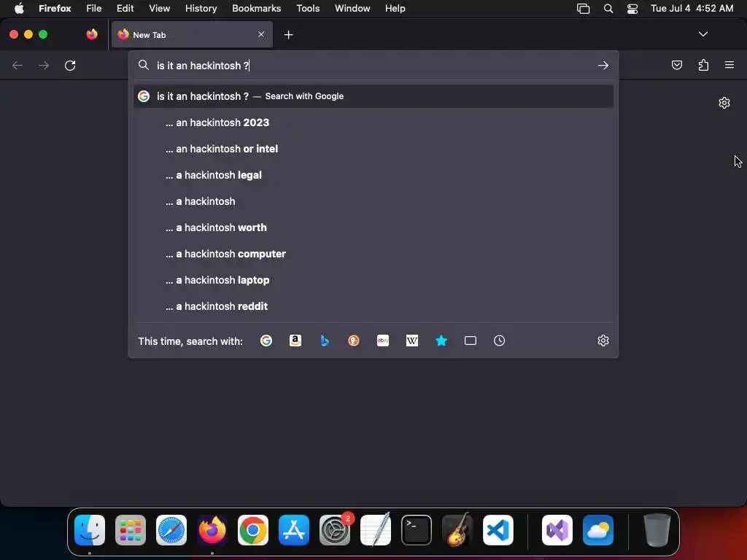Pick suggestion 'an hackintosh or intel'
The image size is (747, 560).
[373, 149]
